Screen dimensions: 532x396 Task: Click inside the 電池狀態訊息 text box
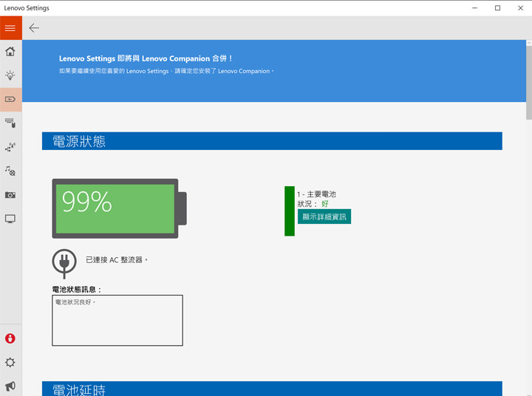point(117,320)
